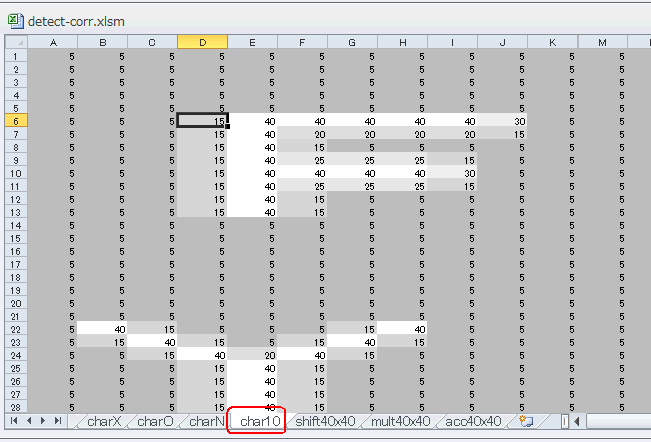Jump to last sheet with navigation arrow
This screenshot has width=651, height=442.
click(x=58, y=421)
